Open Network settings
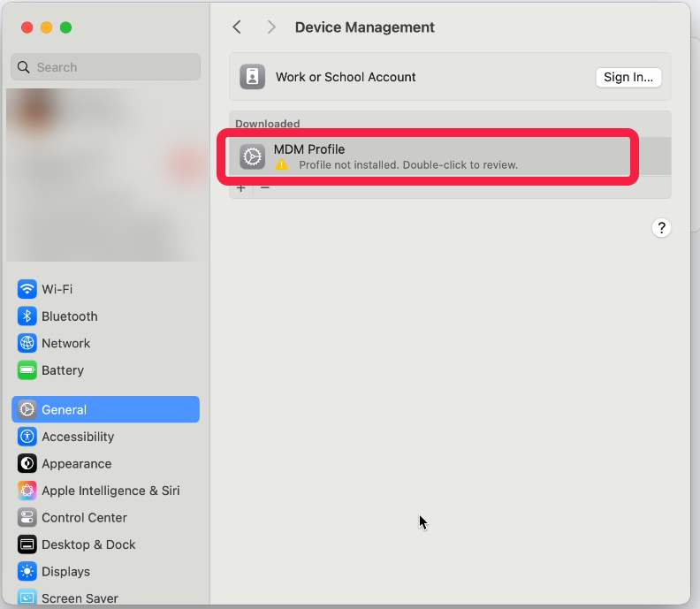Screen dimensions: 700x609 (x=105, y=343)
